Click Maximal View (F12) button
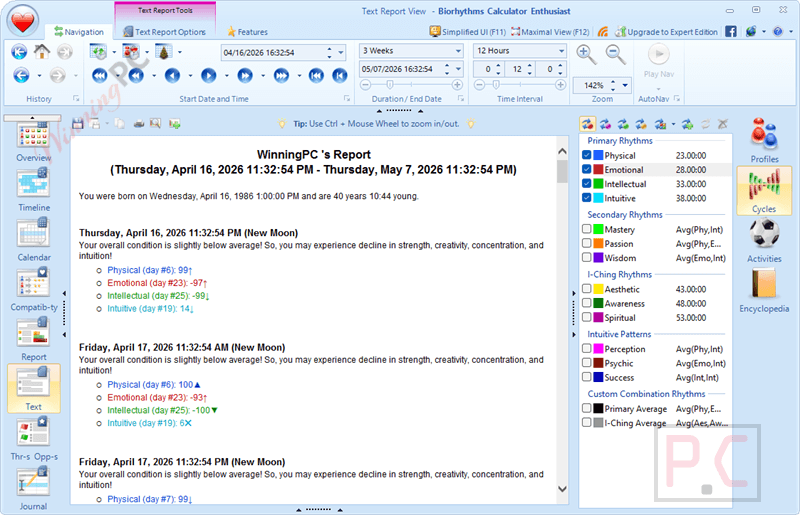This screenshot has width=800, height=515. [549, 32]
